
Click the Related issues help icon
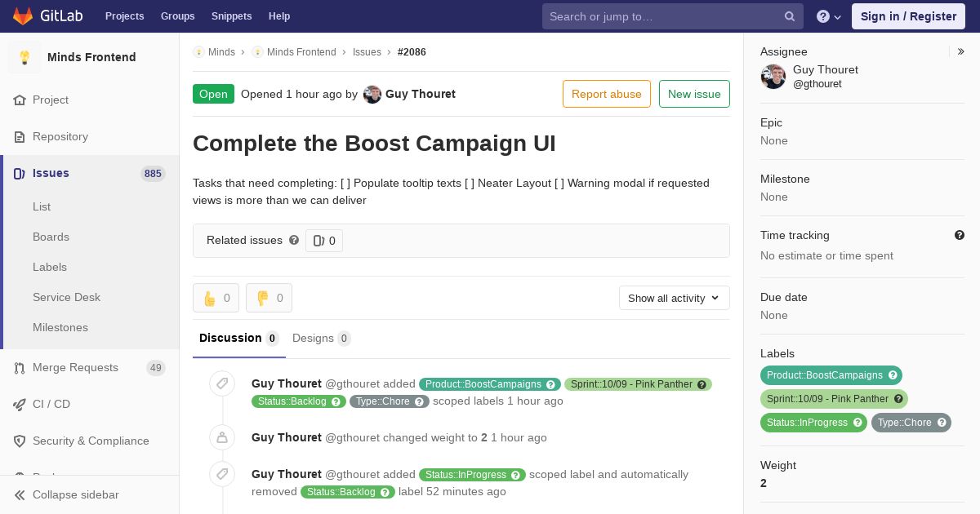pos(294,240)
